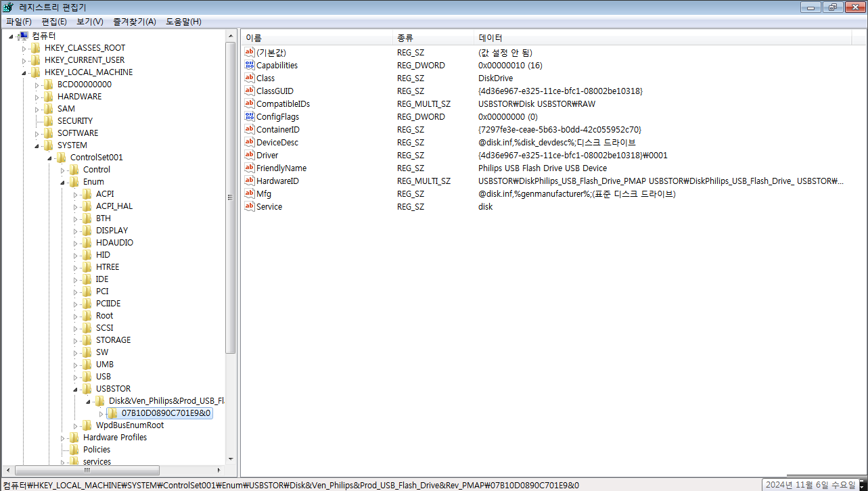The height and width of the screenshot is (491, 868).
Task: Open the 편집(E) menu
Action: (x=54, y=22)
